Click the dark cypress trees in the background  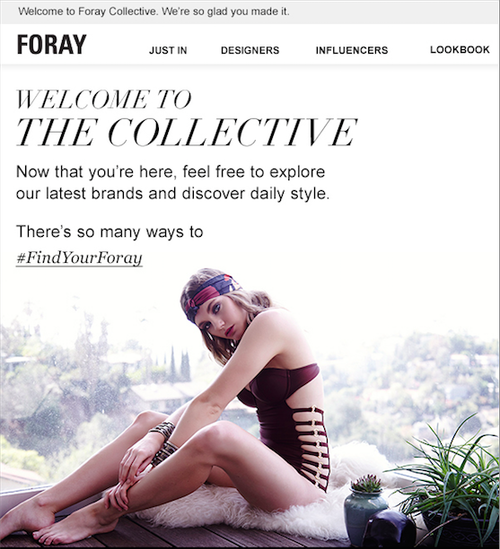click(x=179, y=364)
